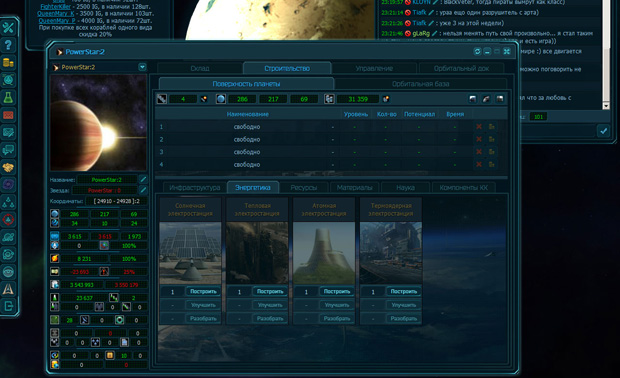The height and width of the screenshot is (378, 620).
Task: Click the quantity field for Тепловая электростанция
Action: coord(239,292)
